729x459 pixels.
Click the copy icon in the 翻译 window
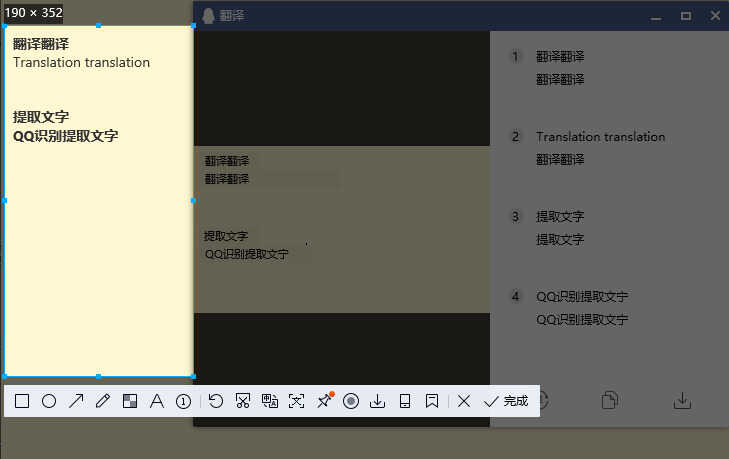click(610, 400)
